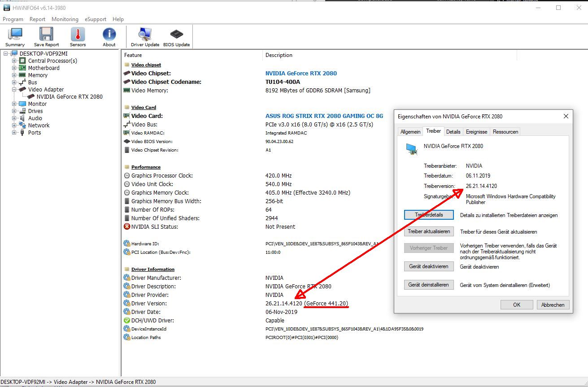Click the Video Memory row label

149,90
